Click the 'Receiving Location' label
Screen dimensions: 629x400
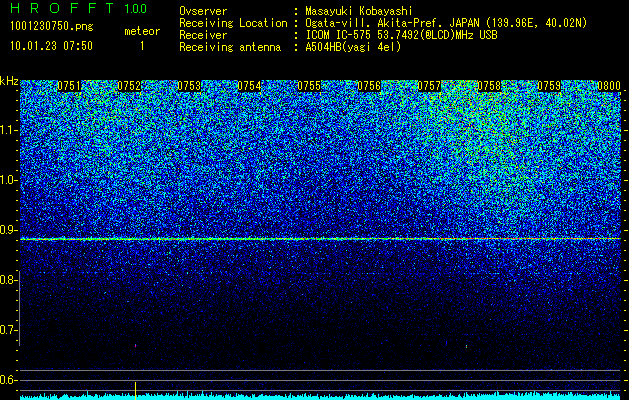point(233,23)
